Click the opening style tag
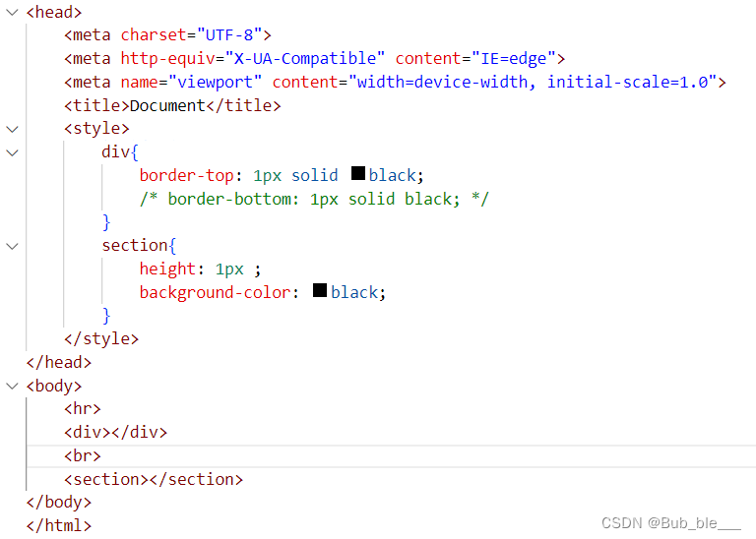Image resolution: width=756 pixels, height=539 pixels. coord(96,128)
